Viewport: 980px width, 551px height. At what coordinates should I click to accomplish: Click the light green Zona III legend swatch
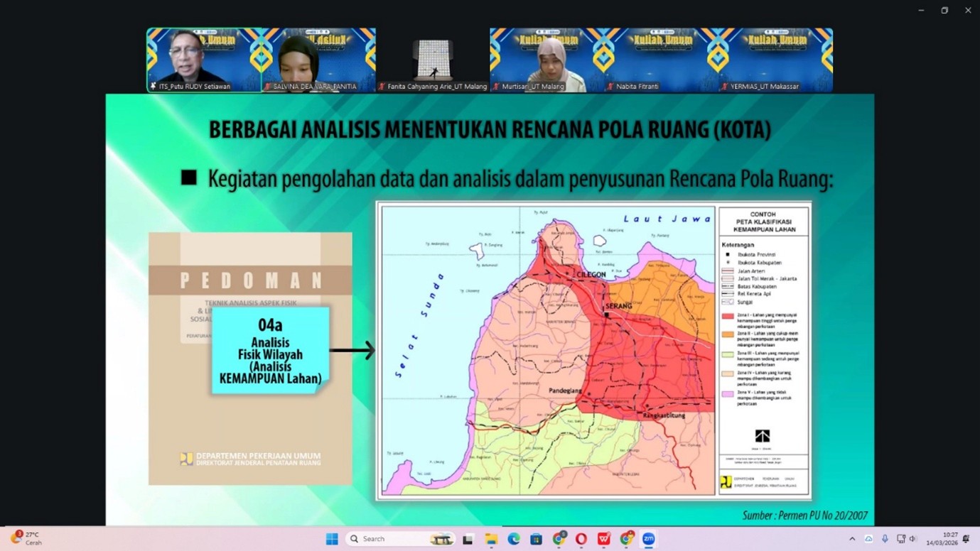pyautogui.click(x=728, y=353)
